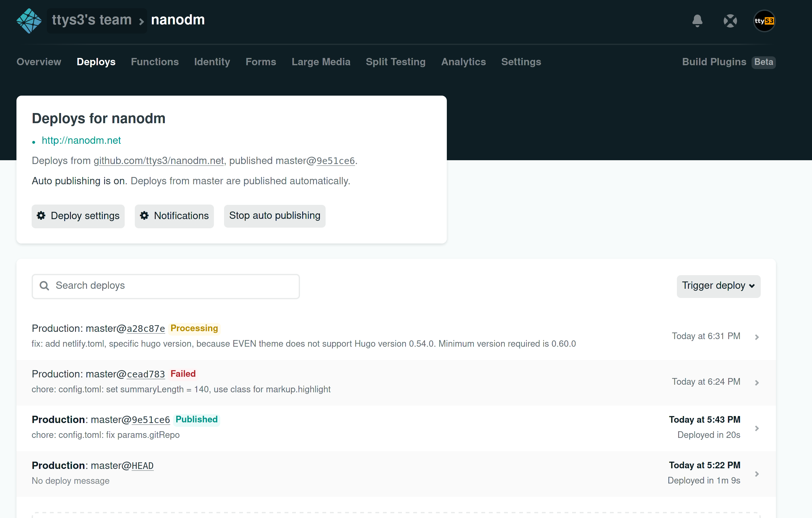This screenshot has width=812, height=518.
Task: Click 'Today at 6:31 PM' timestamp
Action: pos(706,336)
